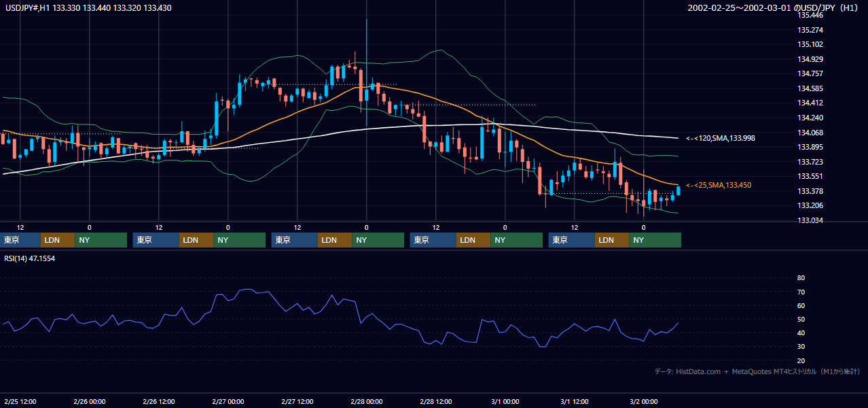The height and width of the screenshot is (408, 868).
Task: Click price level 135.102 on the axis
Action: pyautogui.click(x=810, y=45)
